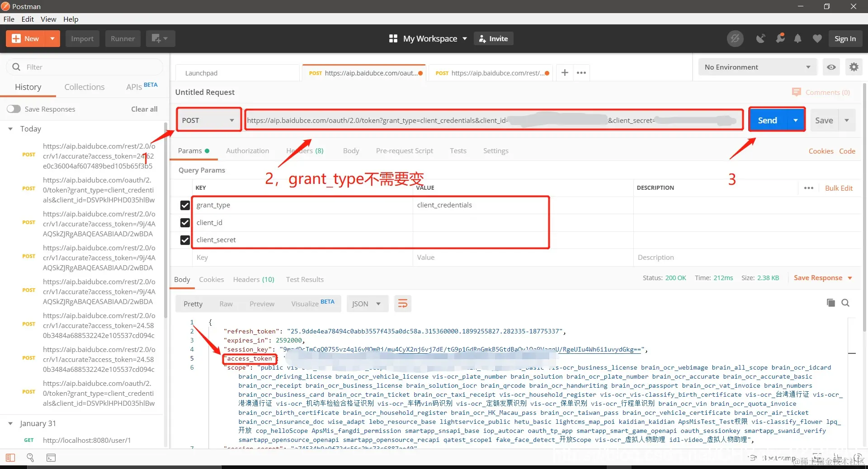Open query params column options dots

point(809,188)
